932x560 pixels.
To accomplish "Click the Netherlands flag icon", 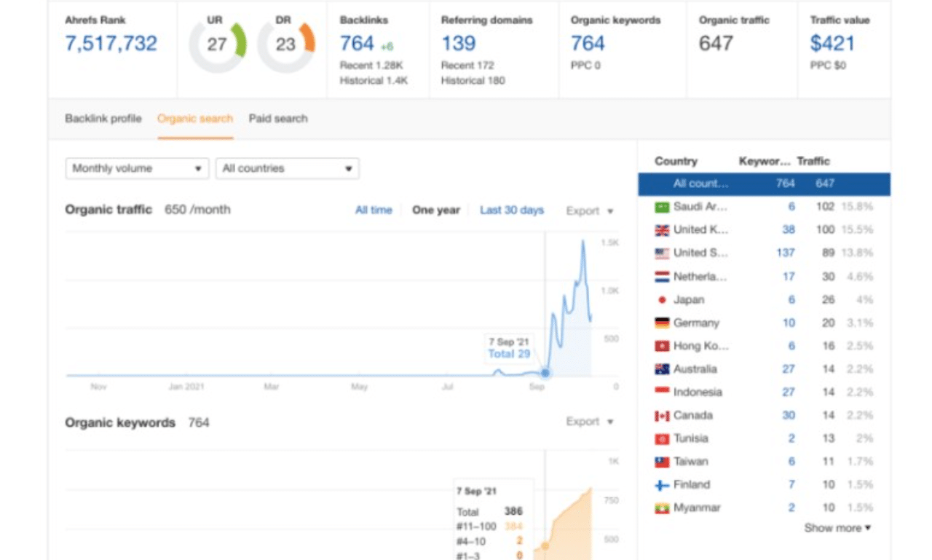I will tap(662, 277).
